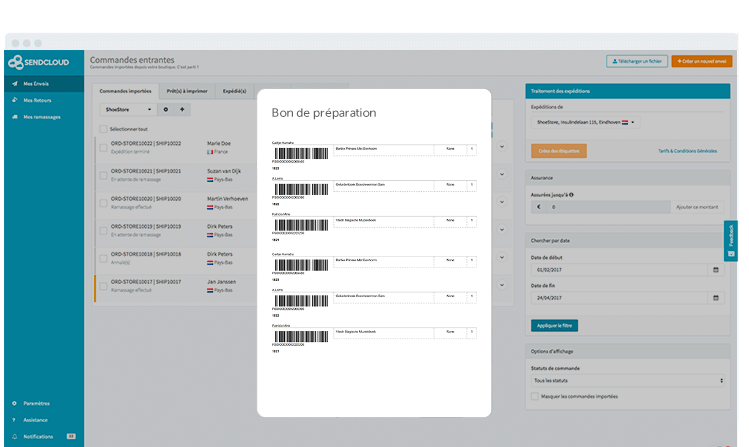Image resolution: width=749 pixels, height=447 pixels.
Task: Expand the ORD-STORE10021 row chevron
Action: tap(502, 174)
